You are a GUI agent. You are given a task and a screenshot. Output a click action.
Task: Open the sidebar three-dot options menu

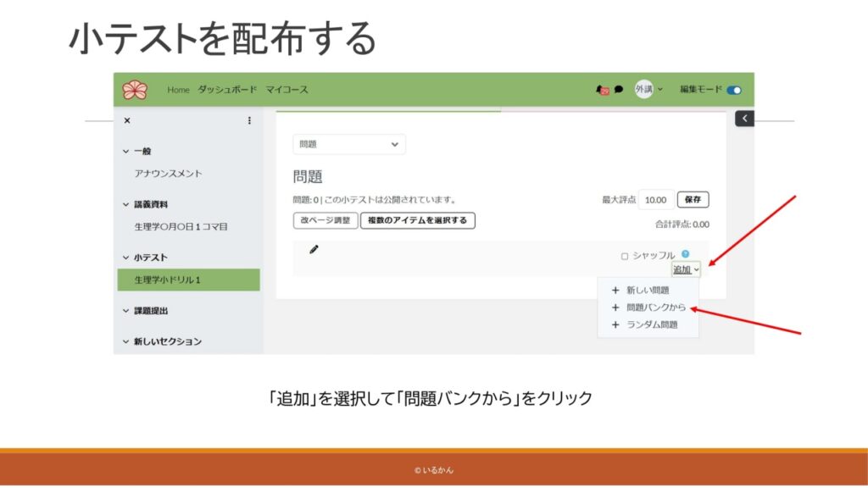(x=249, y=120)
